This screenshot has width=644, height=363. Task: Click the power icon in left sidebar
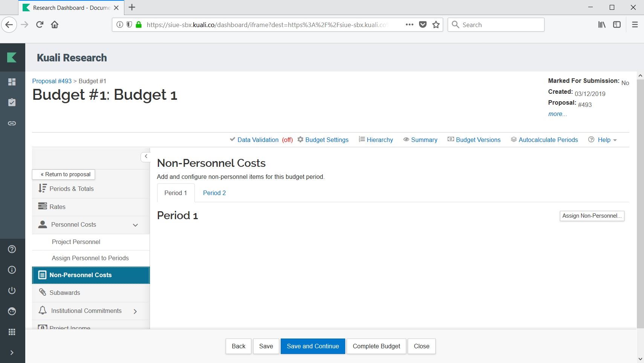click(x=12, y=291)
